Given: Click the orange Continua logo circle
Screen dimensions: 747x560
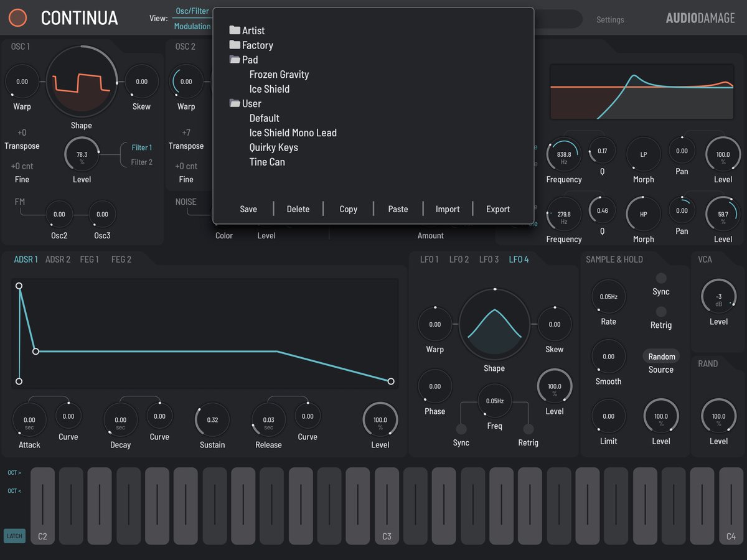Looking at the screenshot, I should tap(17, 17).
